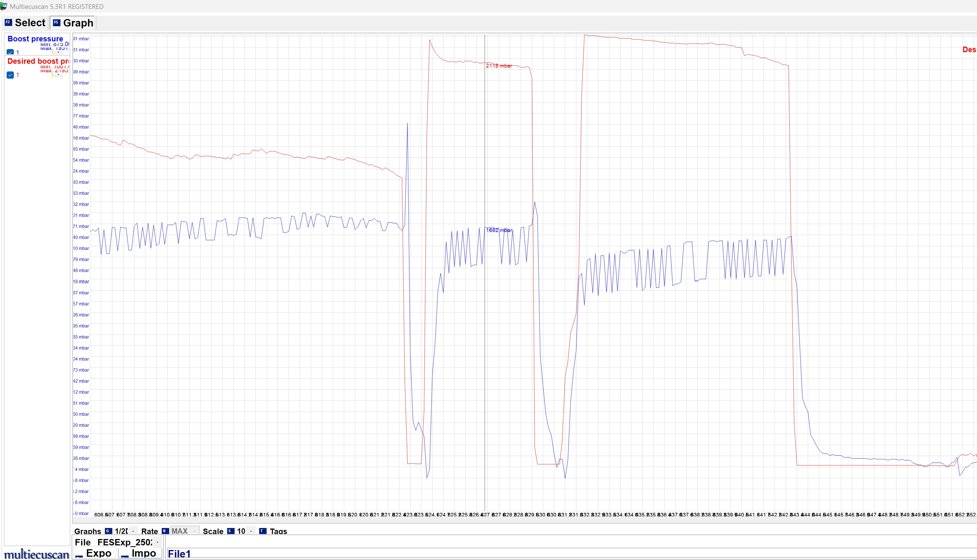977x560 pixels.
Task: Click the Tags button label
Action: point(278,531)
